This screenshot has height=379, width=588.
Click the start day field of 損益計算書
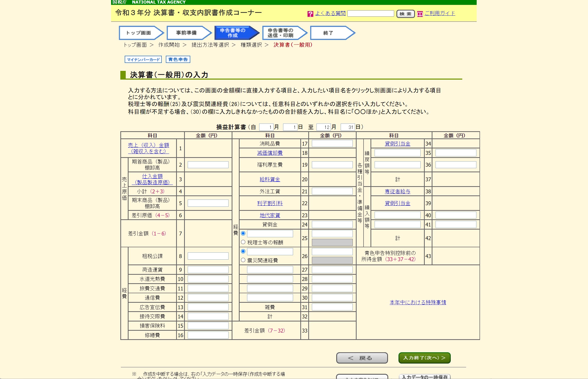pos(290,127)
